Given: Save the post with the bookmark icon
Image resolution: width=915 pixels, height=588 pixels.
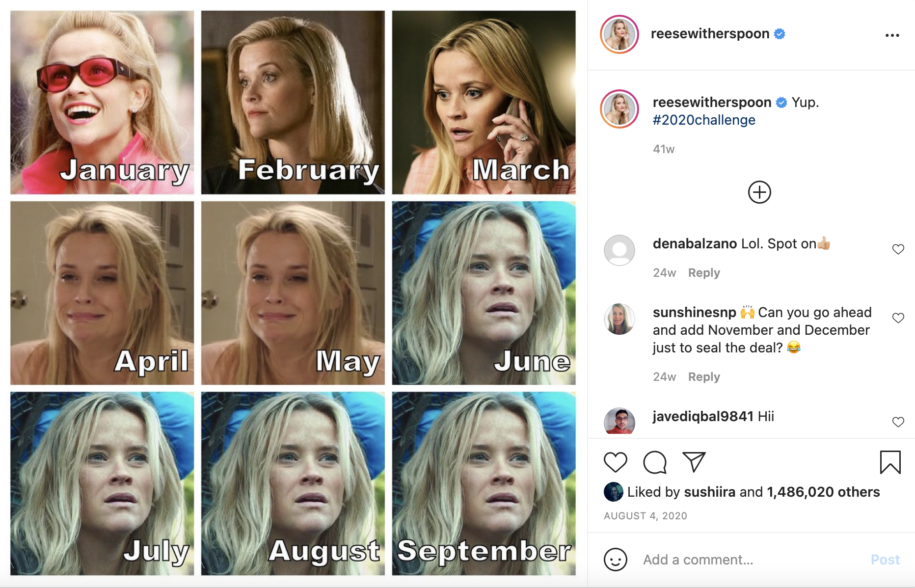Looking at the screenshot, I should point(890,462).
